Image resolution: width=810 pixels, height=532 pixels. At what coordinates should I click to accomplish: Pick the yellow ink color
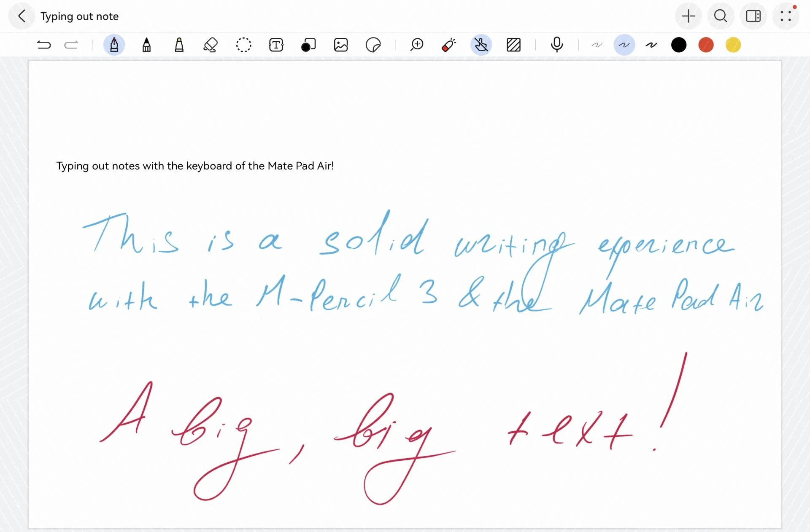pyautogui.click(x=733, y=45)
